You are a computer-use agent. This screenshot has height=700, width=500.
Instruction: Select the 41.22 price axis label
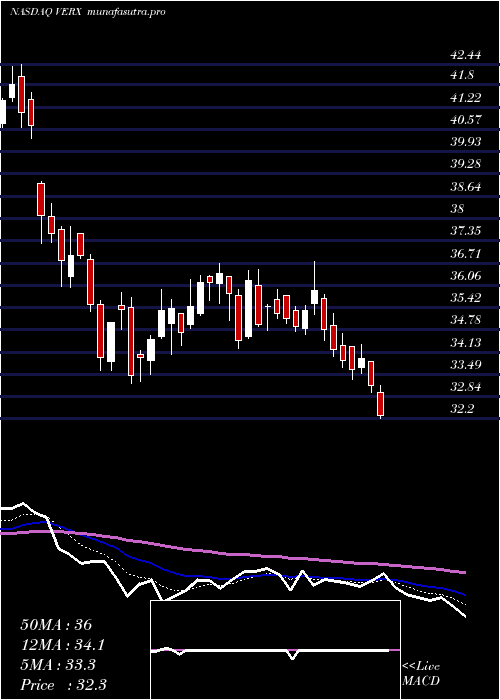coord(466,97)
